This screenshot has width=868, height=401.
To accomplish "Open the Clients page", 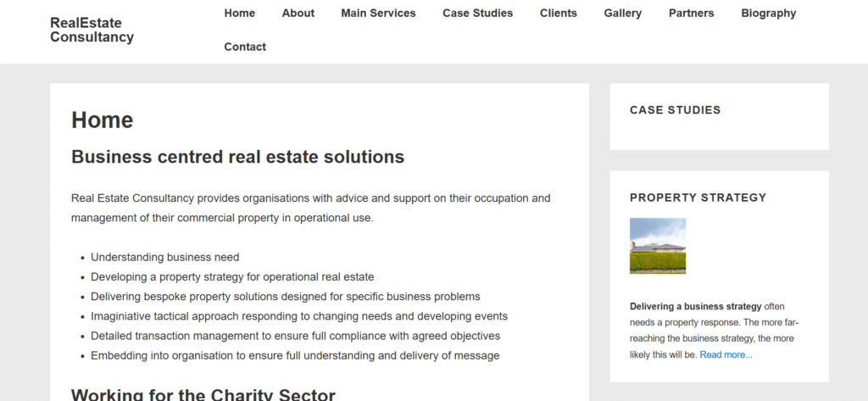I will coord(559,13).
